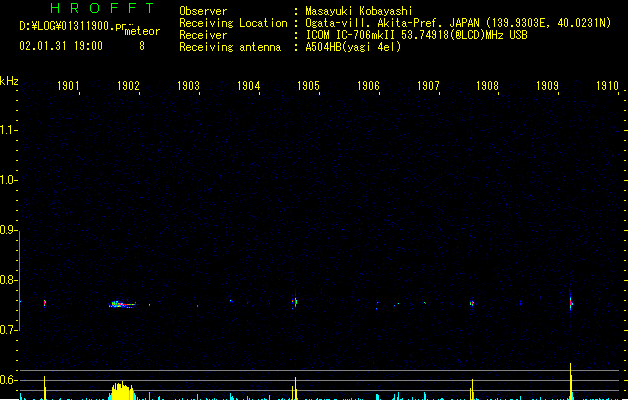The height and width of the screenshot is (400, 629).
Task: Select the Ogata-vill. Akita-Pref. JAPAN location text
Action: [x=458, y=23]
